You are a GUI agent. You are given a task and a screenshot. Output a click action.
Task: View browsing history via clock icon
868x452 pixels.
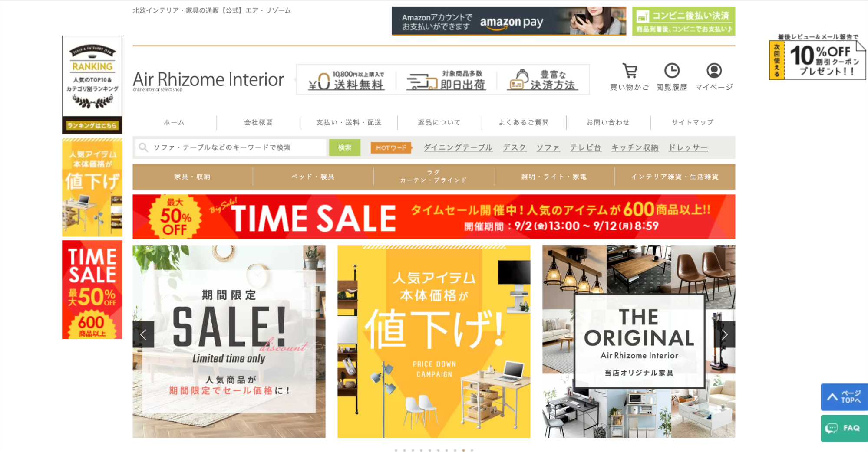coord(672,71)
